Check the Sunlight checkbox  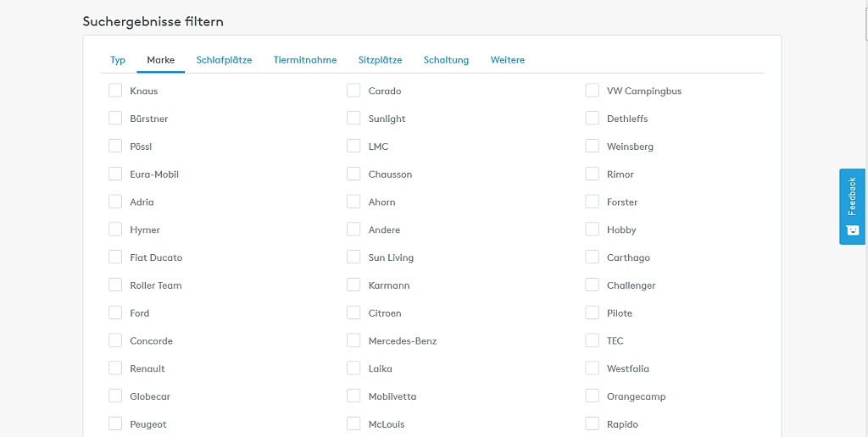(x=353, y=119)
